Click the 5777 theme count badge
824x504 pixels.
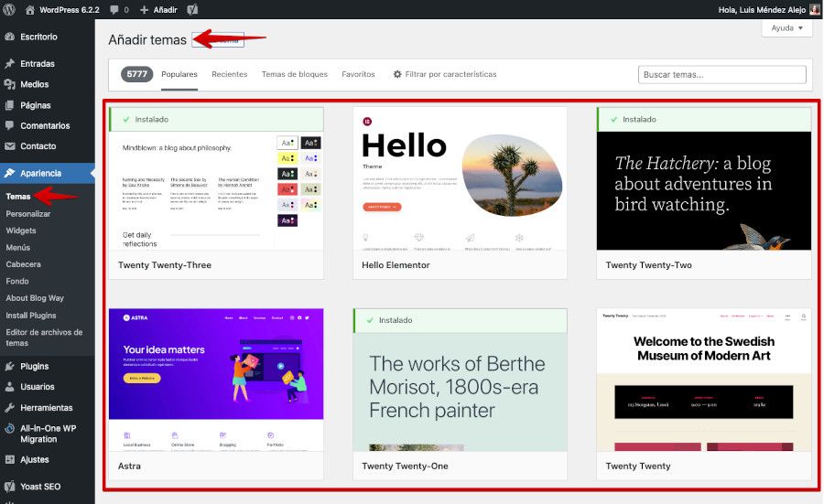pos(136,75)
